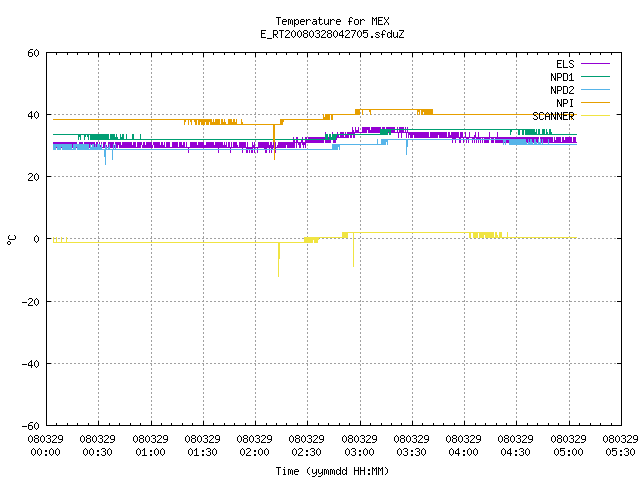Click the chart title 'Temperature for MEX'
The width and height of the screenshot is (640, 480).
point(332,21)
